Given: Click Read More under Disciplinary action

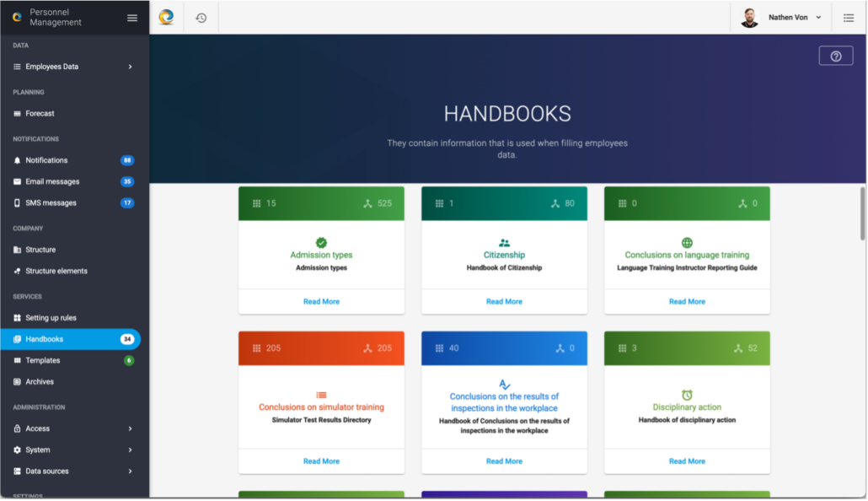Looking at the screenshot, I should [687, 461].
